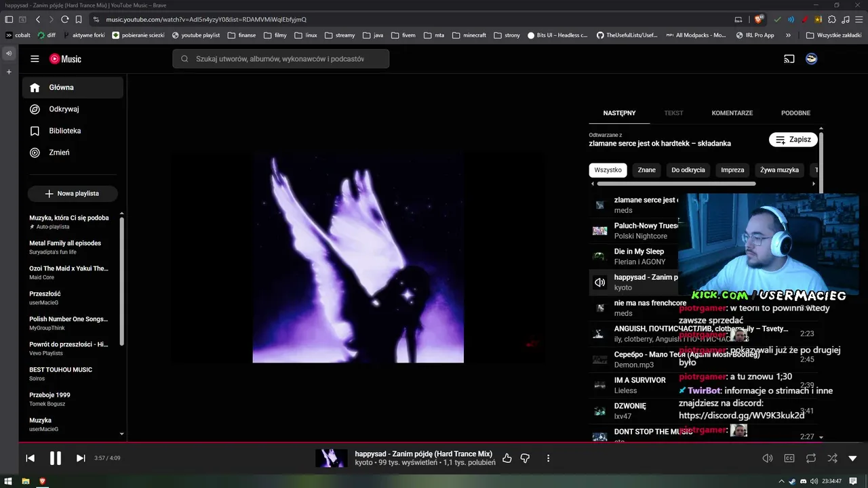The height and width of the screenshot is (488, 868).
Task: Open the youtube playlist bookmark
Action: click(196, 35)
